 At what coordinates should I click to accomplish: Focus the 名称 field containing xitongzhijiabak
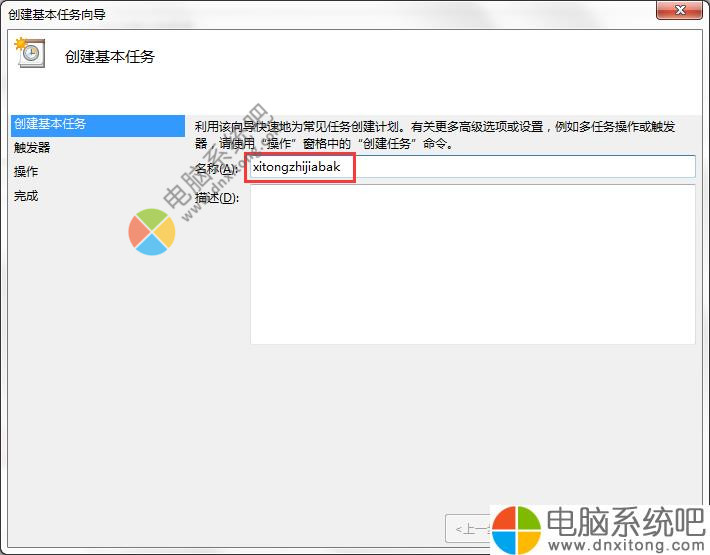[472, 167]
